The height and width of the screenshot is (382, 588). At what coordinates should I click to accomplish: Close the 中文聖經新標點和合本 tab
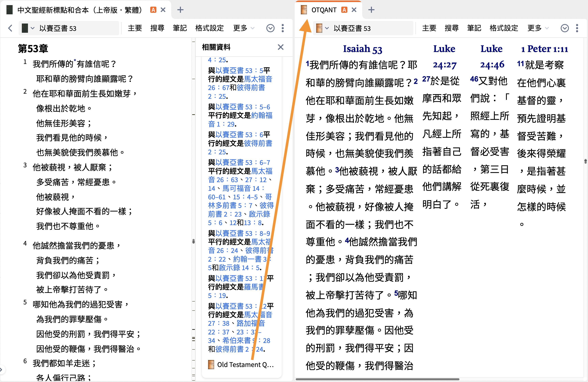163,10
